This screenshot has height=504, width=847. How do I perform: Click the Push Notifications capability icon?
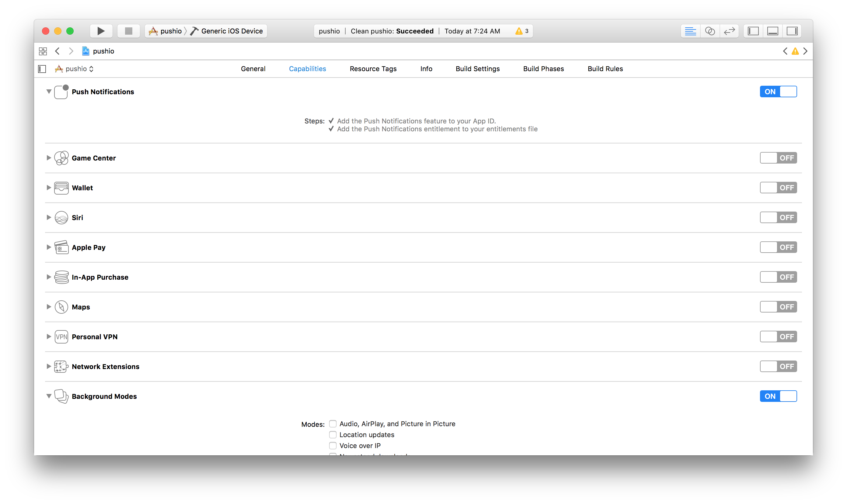point(61,92)
